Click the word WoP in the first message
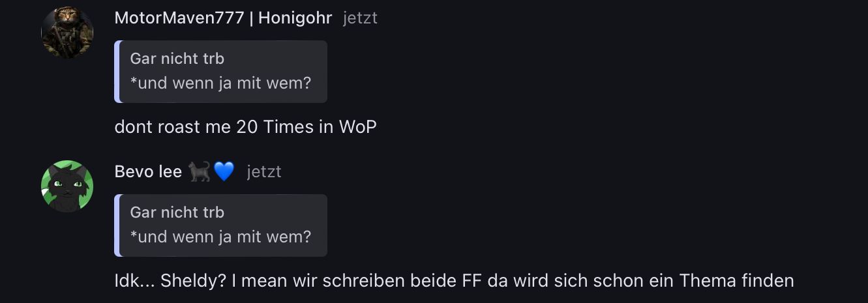Viewport: 868px width, 303px height. [x=357, y=127]
